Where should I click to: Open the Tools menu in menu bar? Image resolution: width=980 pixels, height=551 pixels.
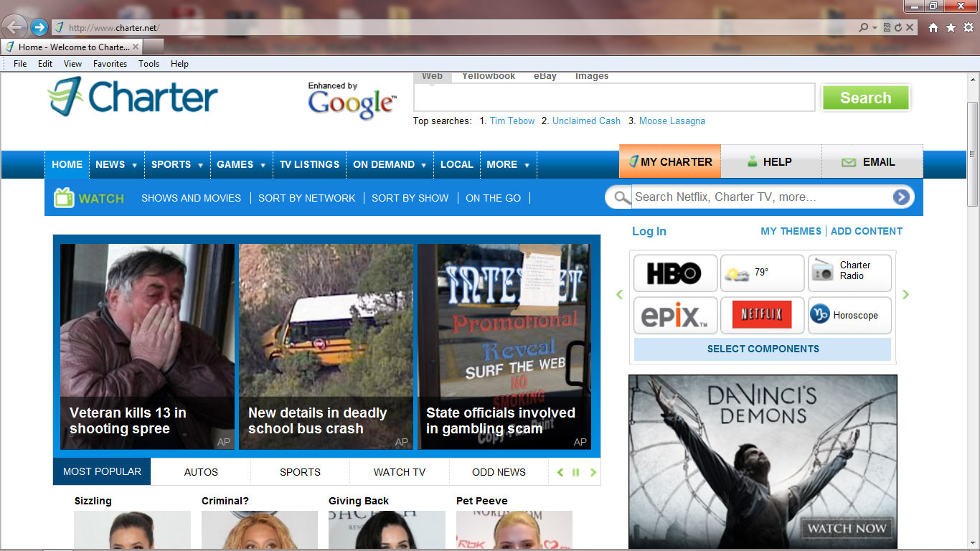point(149,64)
